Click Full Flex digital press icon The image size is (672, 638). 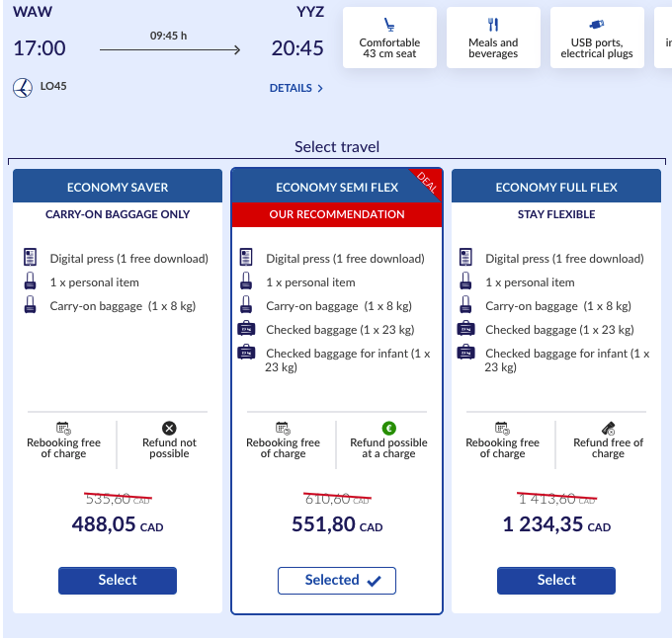click(465, 259)
